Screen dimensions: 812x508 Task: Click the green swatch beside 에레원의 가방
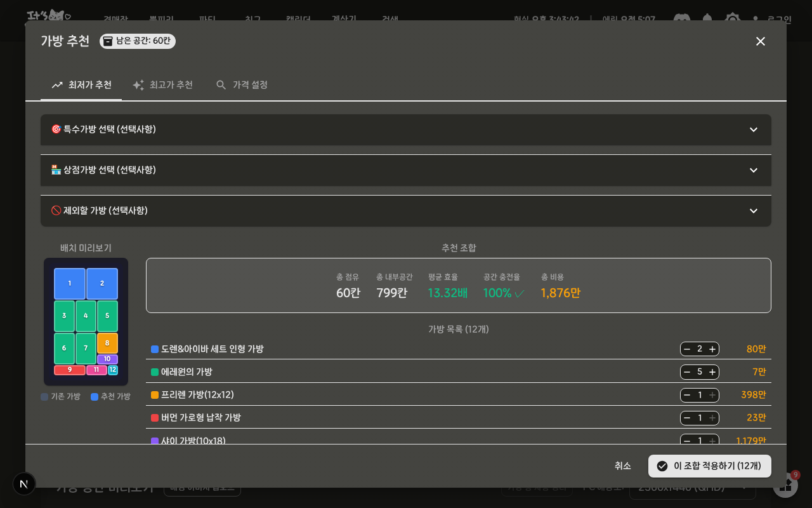coord(155,372)
